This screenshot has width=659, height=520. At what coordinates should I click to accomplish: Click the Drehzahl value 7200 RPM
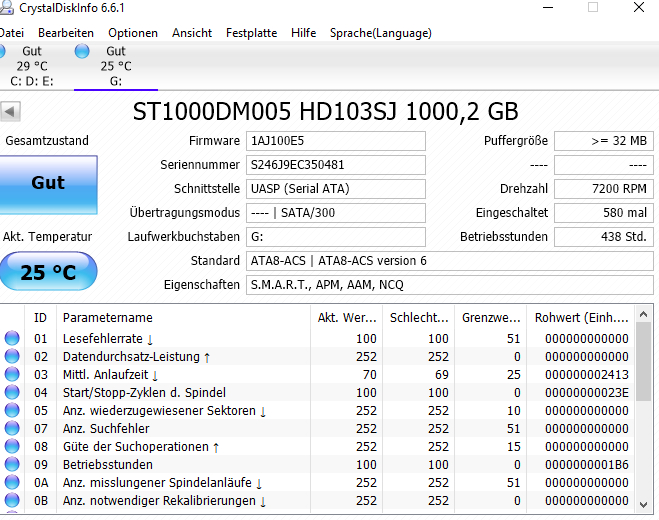(x=604, y=189)
